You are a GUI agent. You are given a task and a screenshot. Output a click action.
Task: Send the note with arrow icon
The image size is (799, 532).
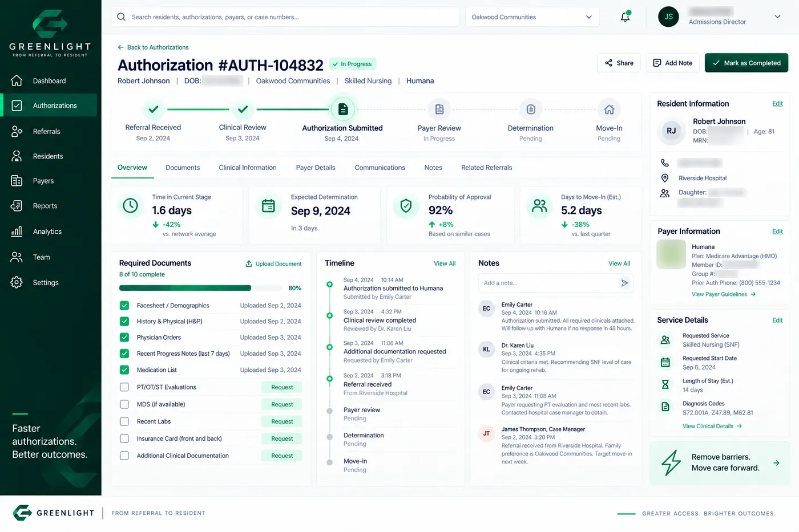coord(624,283)
